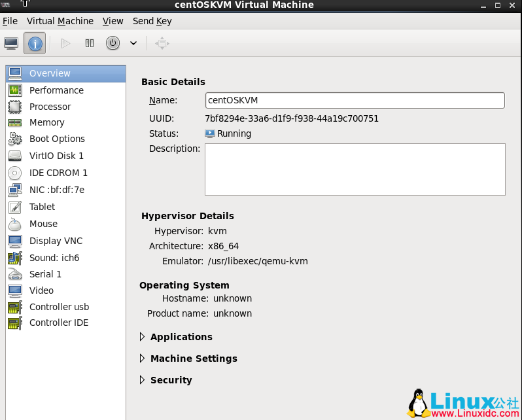Open the File menu
This screenshot has height=420, width=522.
click(x=10, y=21)
